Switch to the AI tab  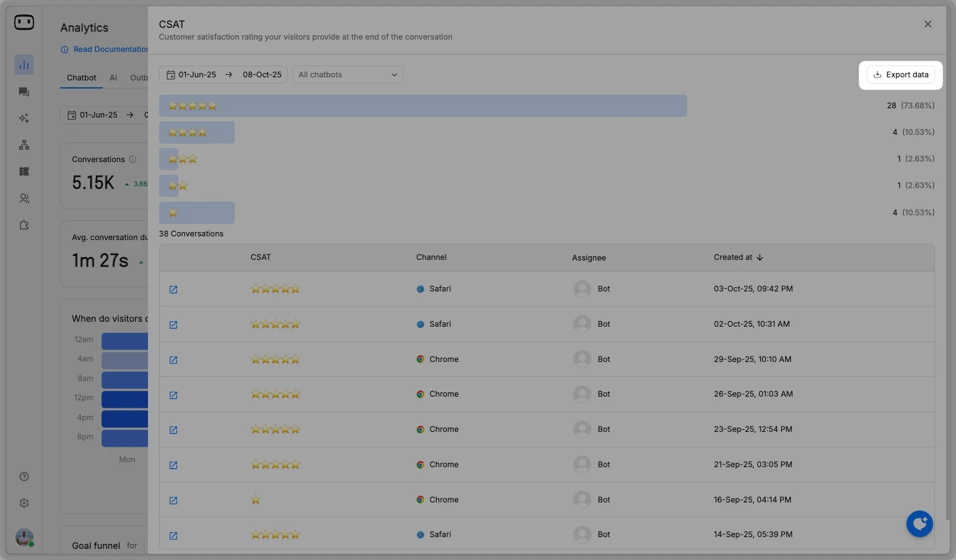pos(113,78)
